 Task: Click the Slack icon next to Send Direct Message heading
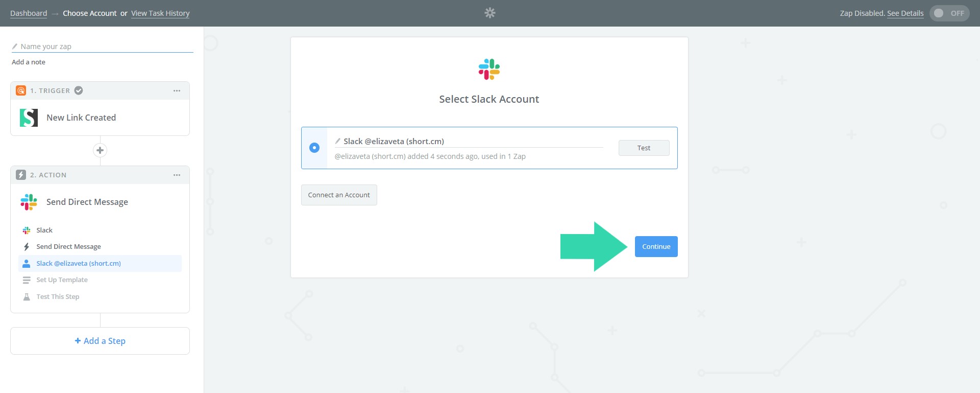(29, 202)
